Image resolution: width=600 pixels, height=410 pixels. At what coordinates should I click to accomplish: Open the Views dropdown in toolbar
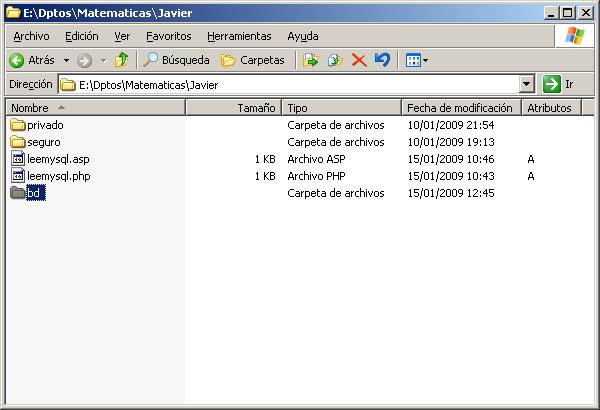click(416, 60)
